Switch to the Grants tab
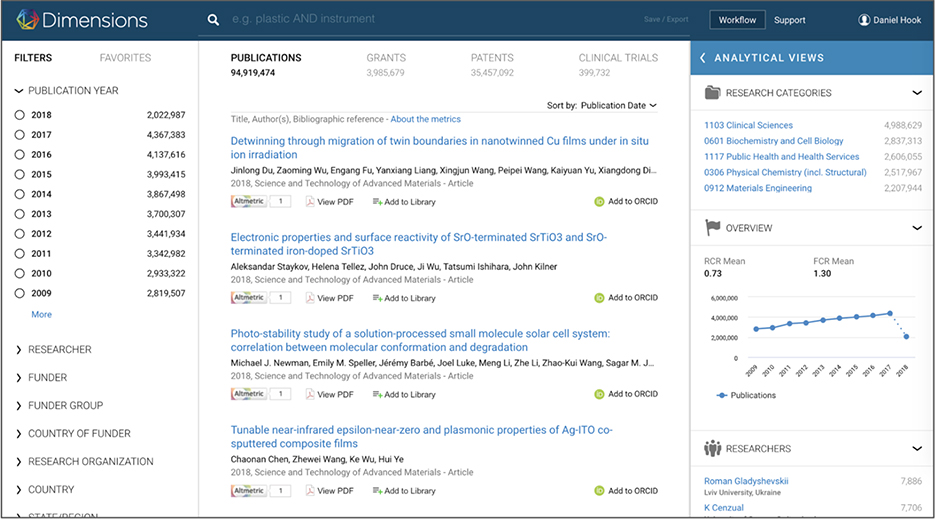The image size is (939, 519). click(385, 58)
